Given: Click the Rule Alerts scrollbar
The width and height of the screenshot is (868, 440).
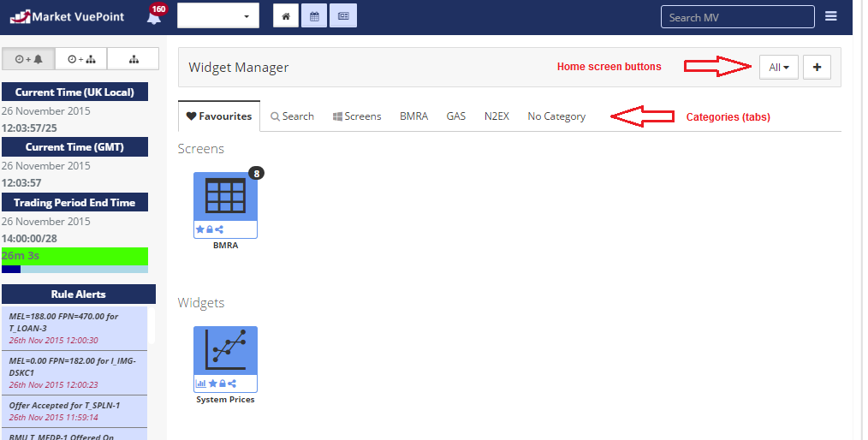Looking at the screenshot, I should (152, 325).
